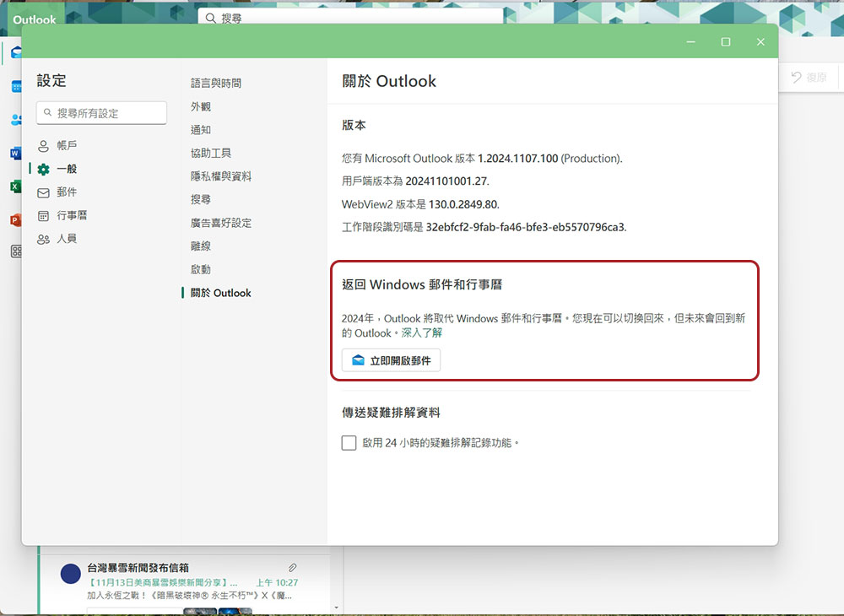This screenshot has height=616, width=844.
Task: Click the 傳送疑難排解資料 heading
Action: coord(392,413)
